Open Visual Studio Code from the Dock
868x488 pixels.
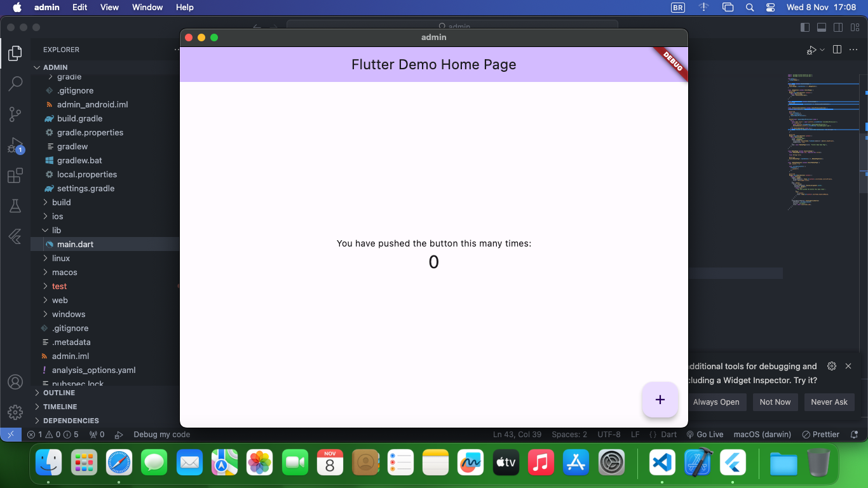(x=662, y=463)
